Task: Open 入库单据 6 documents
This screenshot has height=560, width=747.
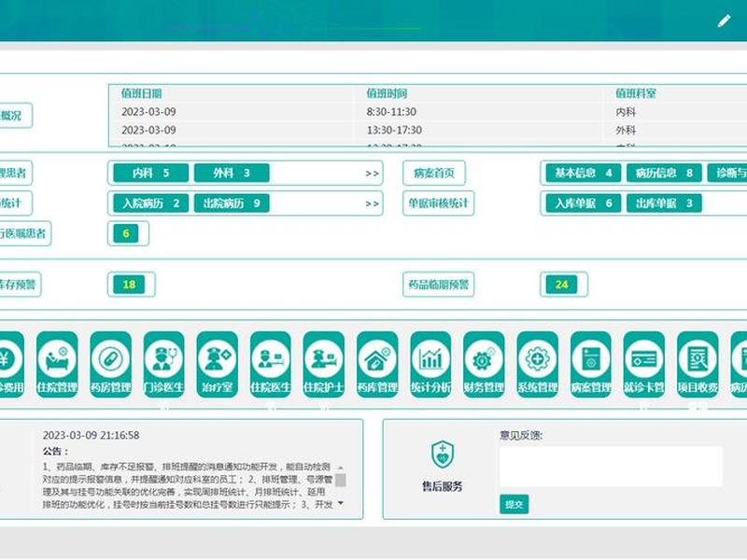Action: (583, 203)
